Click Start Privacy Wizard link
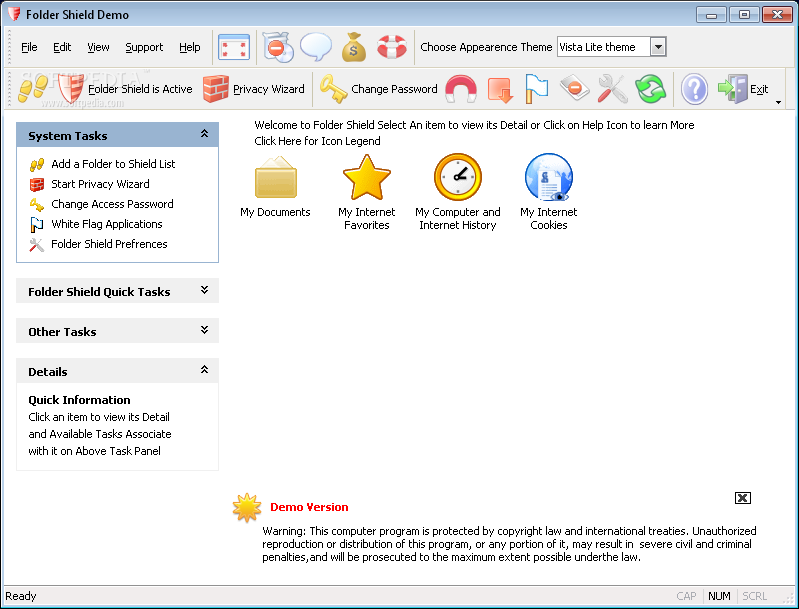The width and height of the screenshot is (799, 609). pyautogui.click(x=100, y=184)
